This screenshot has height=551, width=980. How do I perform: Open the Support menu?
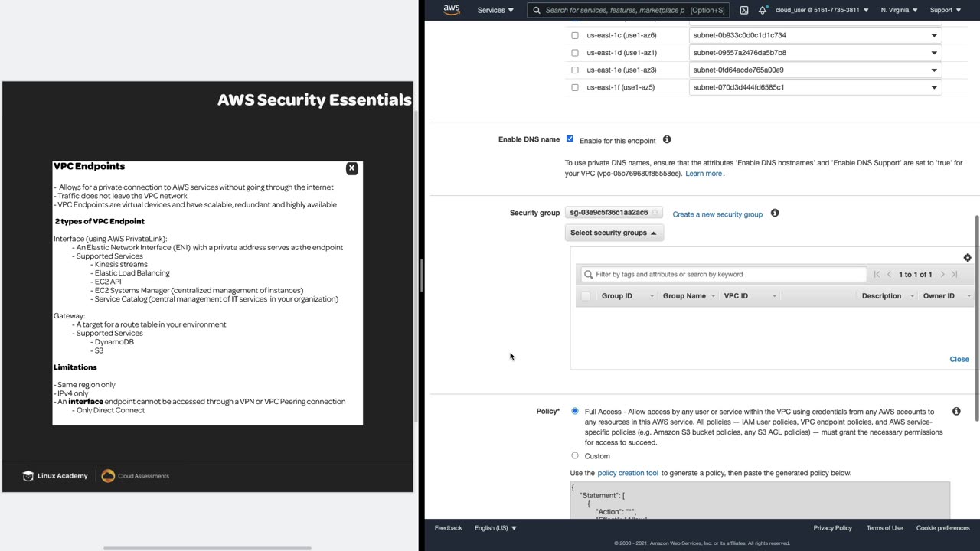tap(945, 11)
